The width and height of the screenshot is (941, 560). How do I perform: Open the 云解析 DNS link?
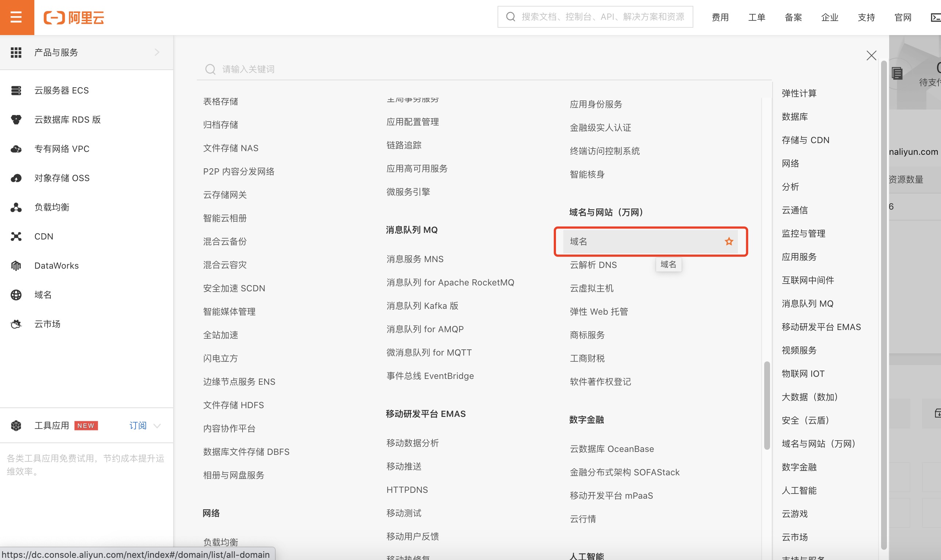[593, 265]
